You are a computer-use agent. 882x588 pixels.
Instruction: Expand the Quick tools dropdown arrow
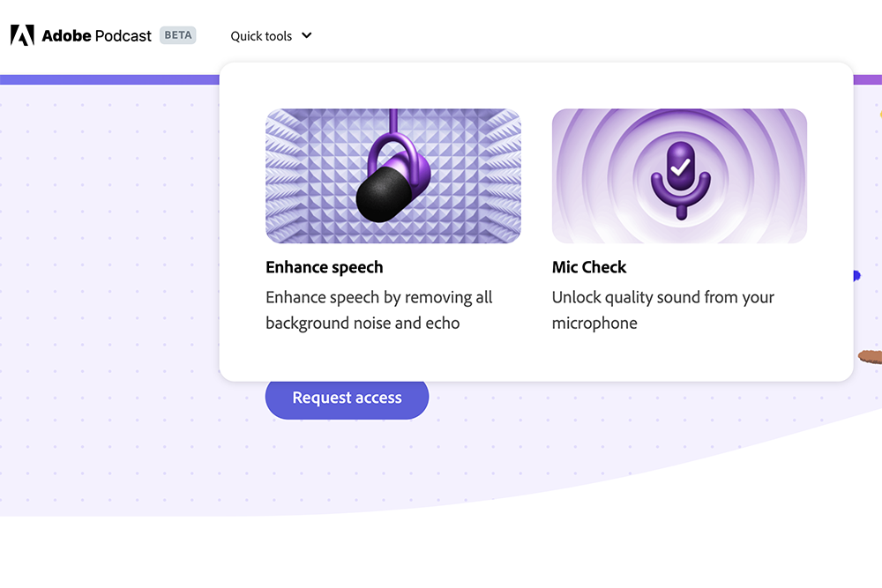(304, 36)
